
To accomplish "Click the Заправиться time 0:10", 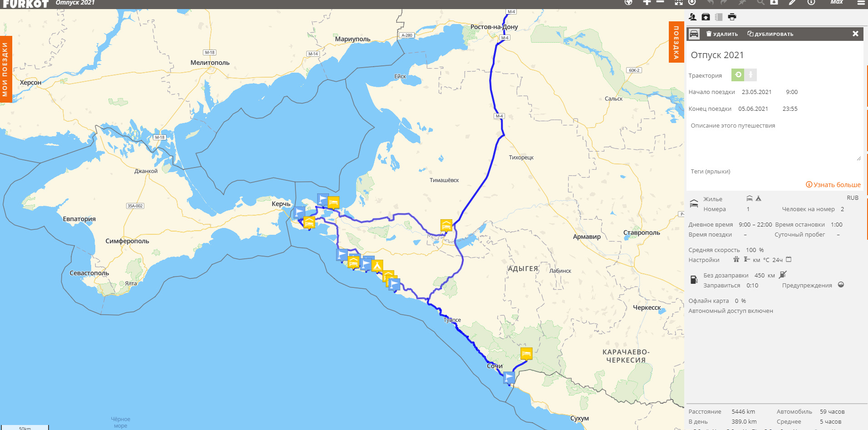I will [752, 285].
